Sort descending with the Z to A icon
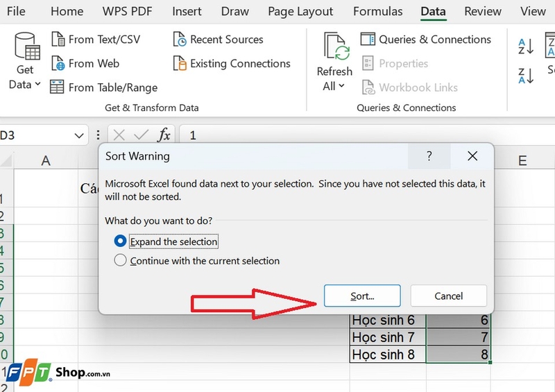Screen dimensions: 555x392 [526, 76]
